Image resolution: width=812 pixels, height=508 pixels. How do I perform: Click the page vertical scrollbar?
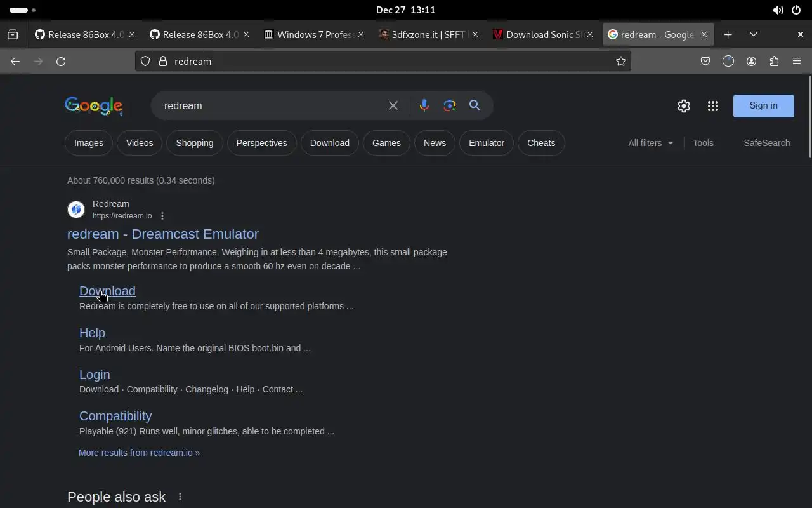click(809, 117)
